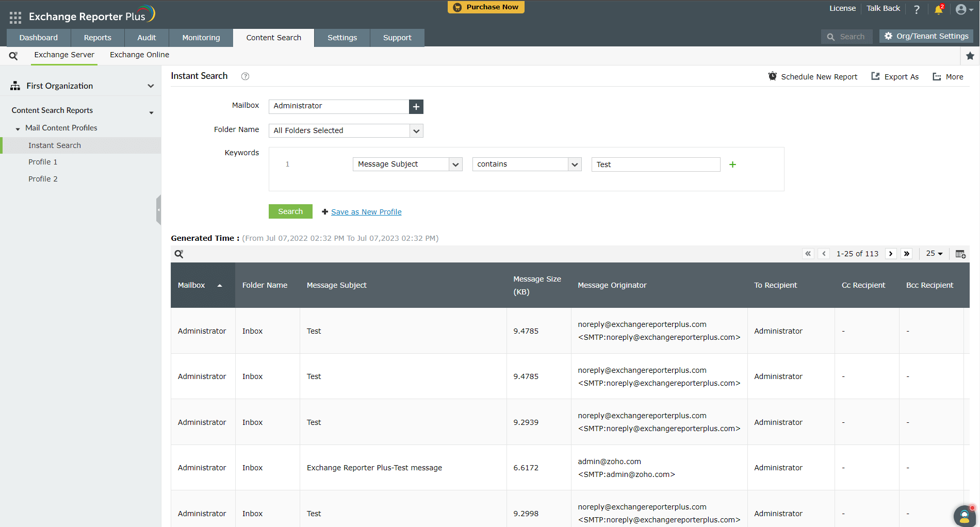Viewport: 980px width, 527px height.
Task: Add a column using the table-plus icon
Action: 960,254
